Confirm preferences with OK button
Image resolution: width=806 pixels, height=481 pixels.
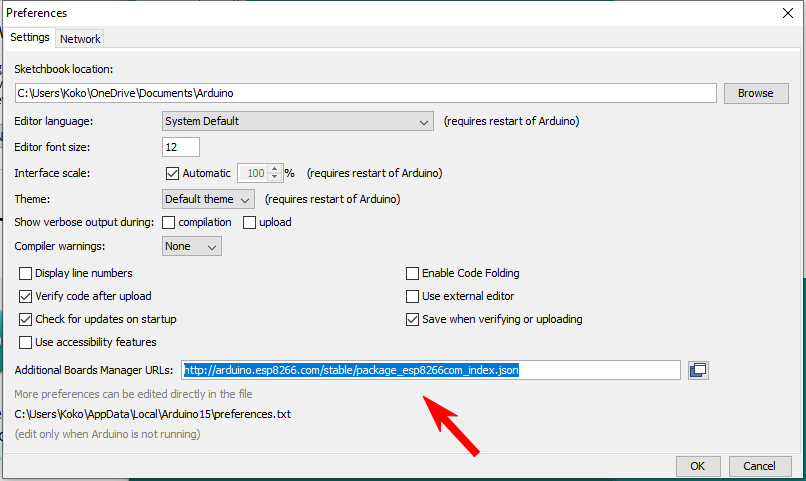(698, 466)
